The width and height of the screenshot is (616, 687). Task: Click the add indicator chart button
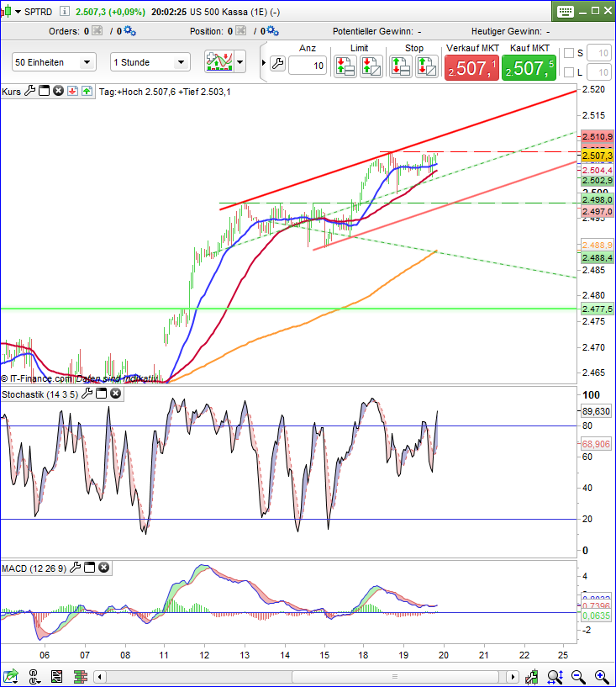(218, 61)
